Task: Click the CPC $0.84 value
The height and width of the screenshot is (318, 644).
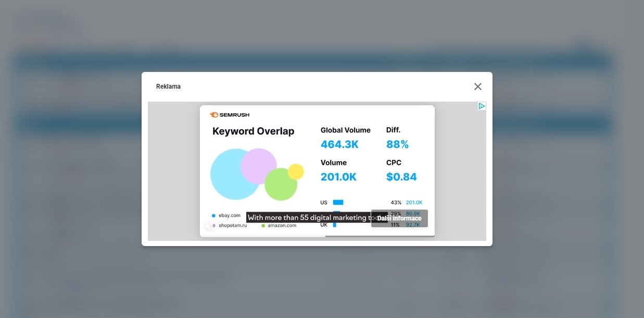Action: (401, 177)
